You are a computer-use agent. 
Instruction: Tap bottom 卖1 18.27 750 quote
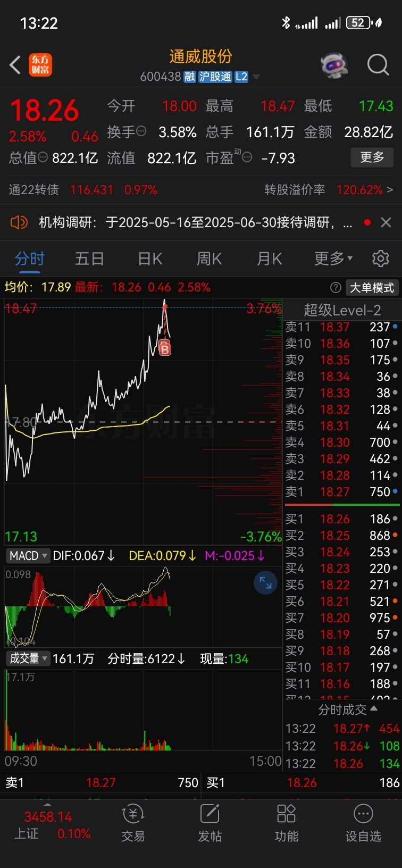[101, 783]
